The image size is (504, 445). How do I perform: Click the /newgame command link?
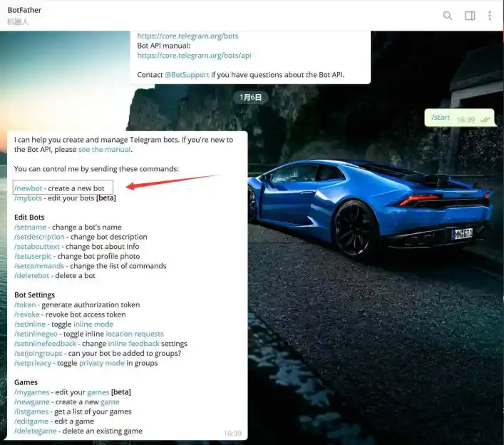(x=32, y=402)
